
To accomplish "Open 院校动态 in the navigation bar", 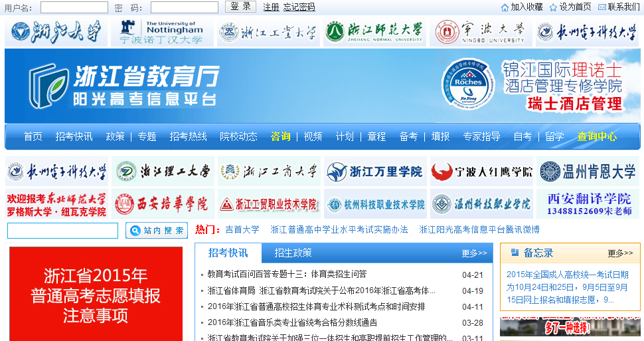I will (x=238, y=136).
